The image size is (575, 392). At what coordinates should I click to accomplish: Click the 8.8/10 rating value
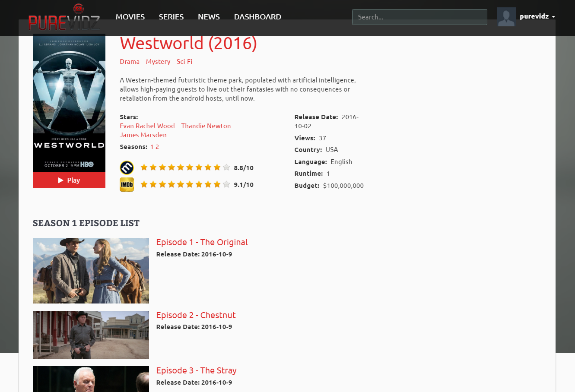coord(244,168)
